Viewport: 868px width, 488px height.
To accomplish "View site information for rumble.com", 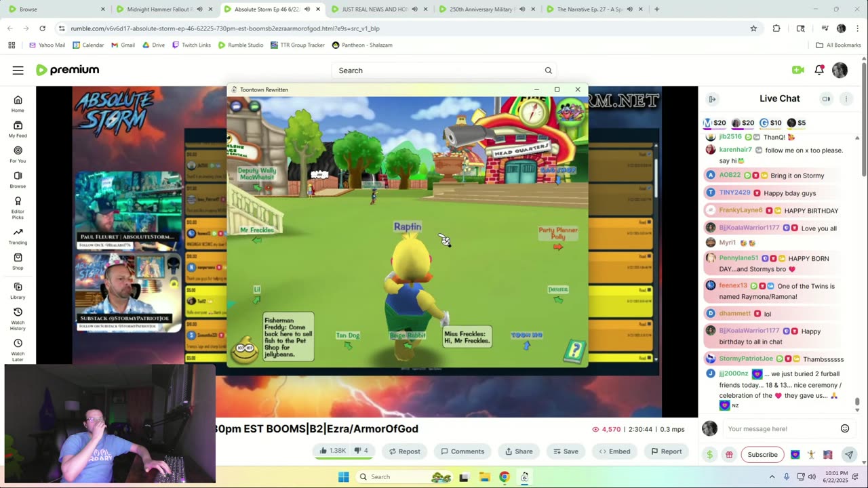I will pyautogui.click(x=62, y=28).
